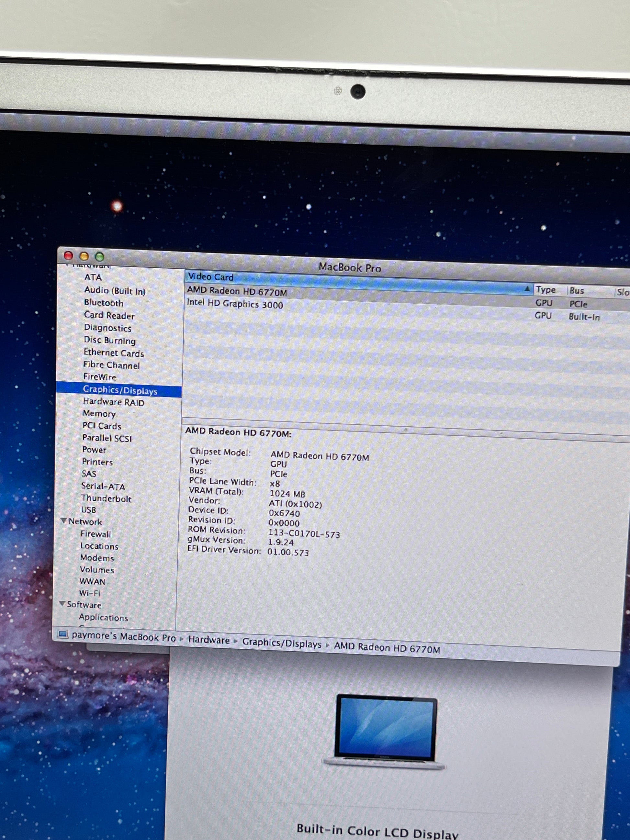Open the Bluetooth hardware entry
Viewport: 630px width, 840px height.
tap(104, 303)
